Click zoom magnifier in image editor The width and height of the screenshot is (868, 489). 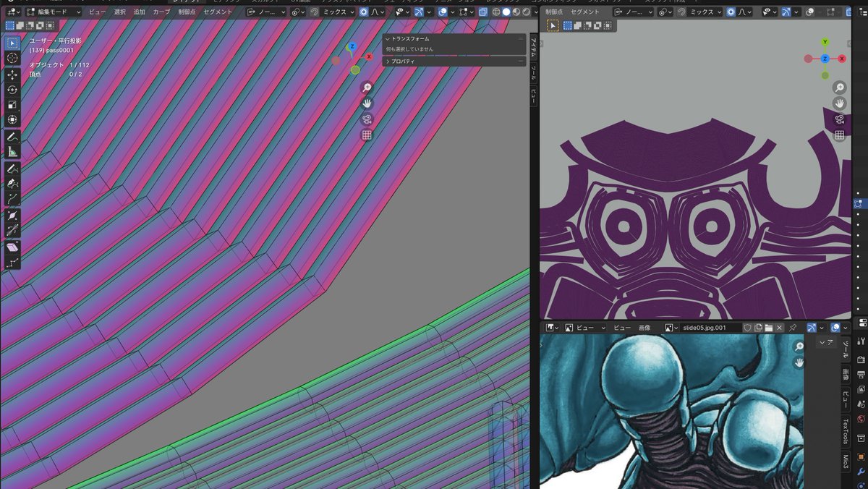click(799, 347)
